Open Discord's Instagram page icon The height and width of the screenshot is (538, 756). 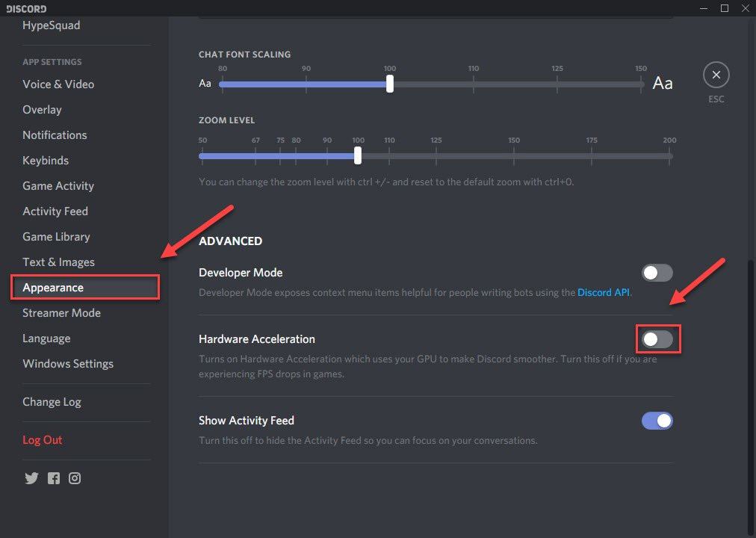click(x=75, y=478)
